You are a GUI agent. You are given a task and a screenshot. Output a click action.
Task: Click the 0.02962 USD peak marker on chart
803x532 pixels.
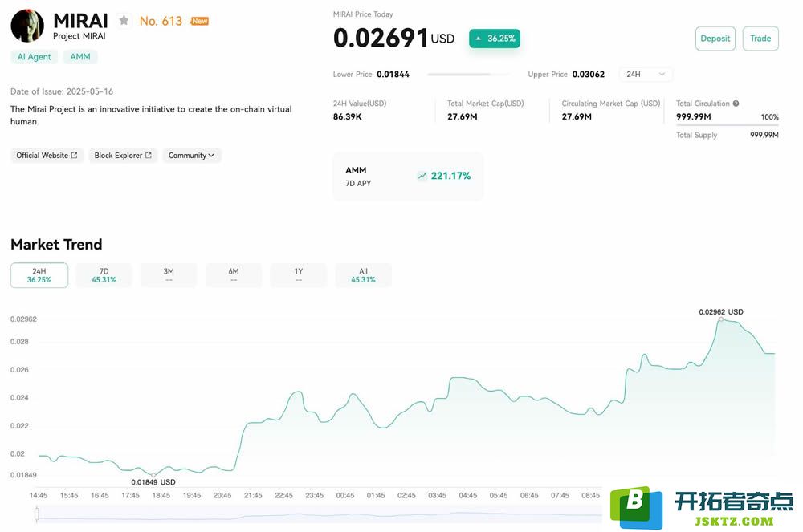pos(721,319)
